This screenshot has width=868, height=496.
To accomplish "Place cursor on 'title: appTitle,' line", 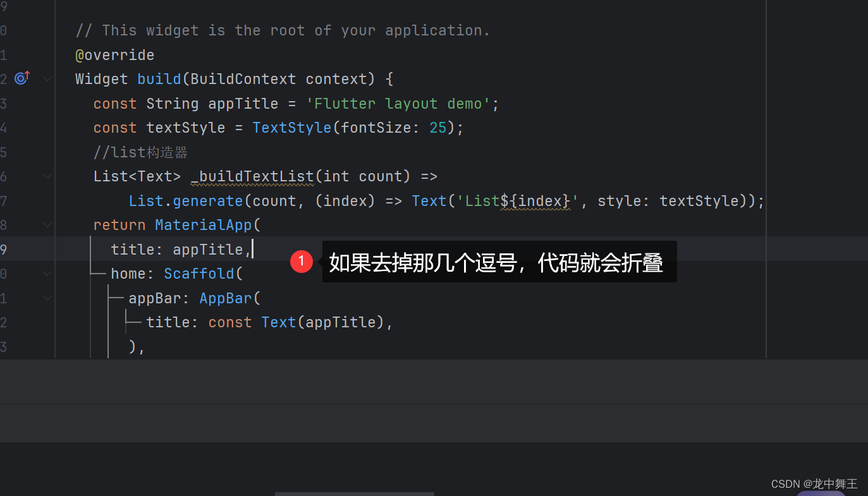I will [181, 250].
